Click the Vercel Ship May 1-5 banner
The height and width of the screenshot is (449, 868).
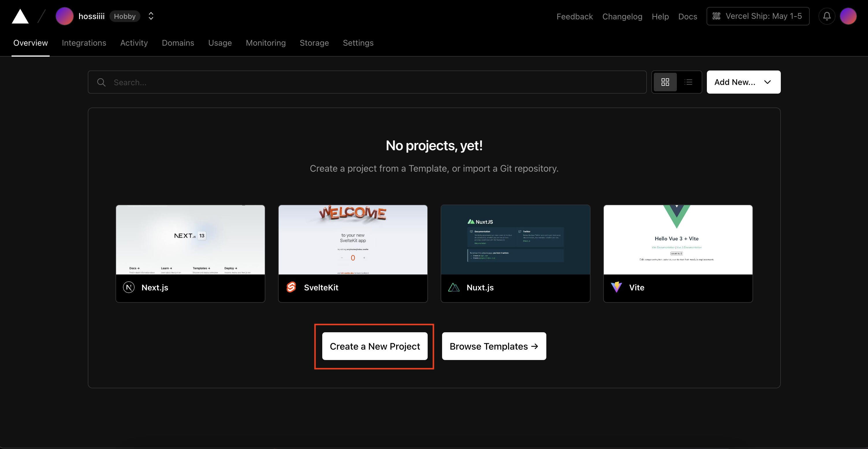[x=758, y=16]
